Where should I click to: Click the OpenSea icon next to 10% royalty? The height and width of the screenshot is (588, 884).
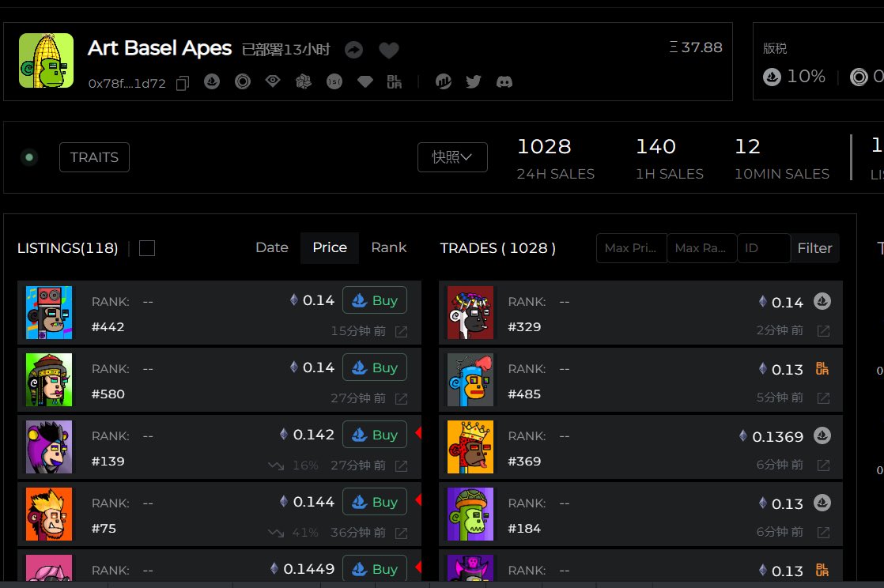click(x=772, y=77)
